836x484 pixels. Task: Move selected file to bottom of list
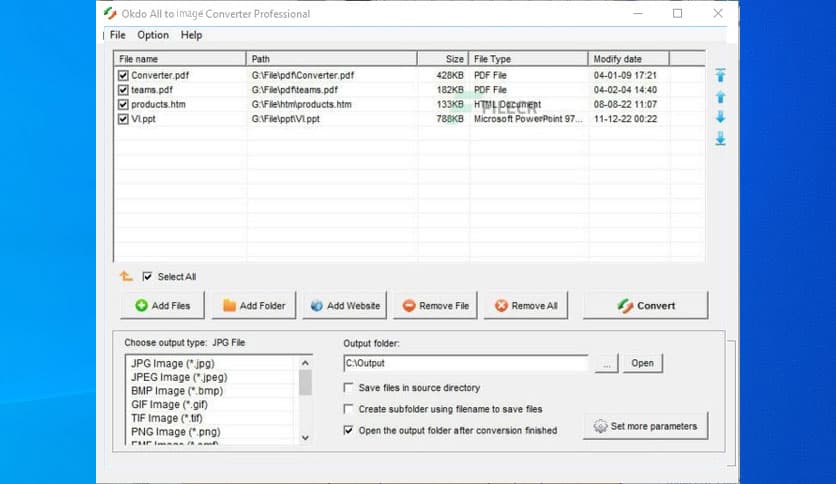720,139
